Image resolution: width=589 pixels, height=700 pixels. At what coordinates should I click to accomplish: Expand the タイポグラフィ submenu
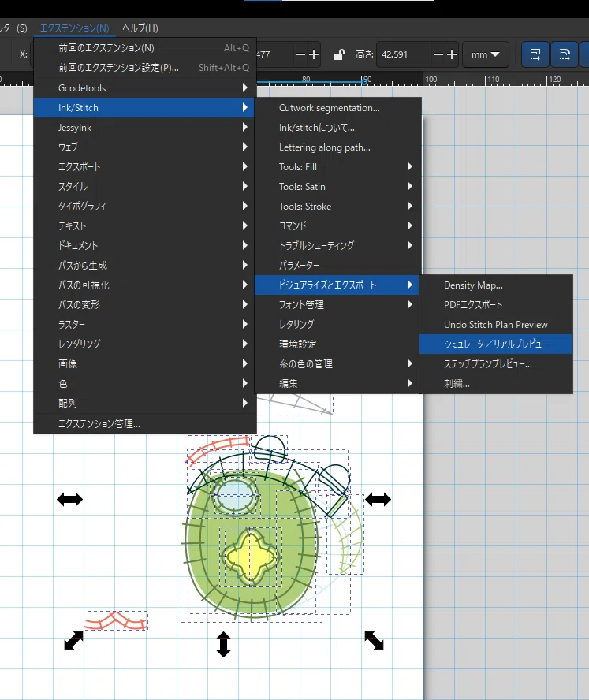(x=144, y=206)
